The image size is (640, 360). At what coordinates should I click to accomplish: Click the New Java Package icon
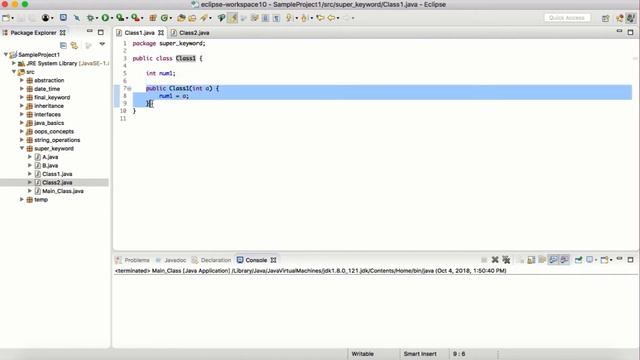click(153, 18)
